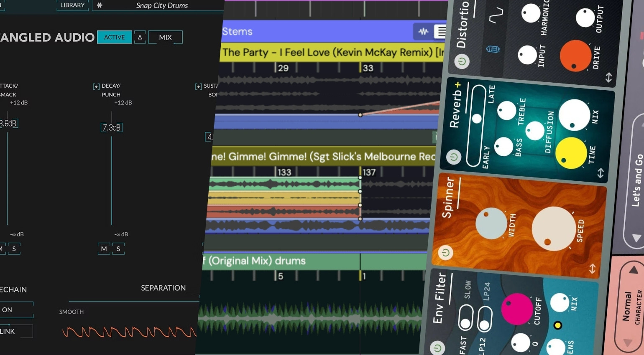Expand the Reverb+ card with its double arrow
The image size is (644, 355).
pos(601,172)
